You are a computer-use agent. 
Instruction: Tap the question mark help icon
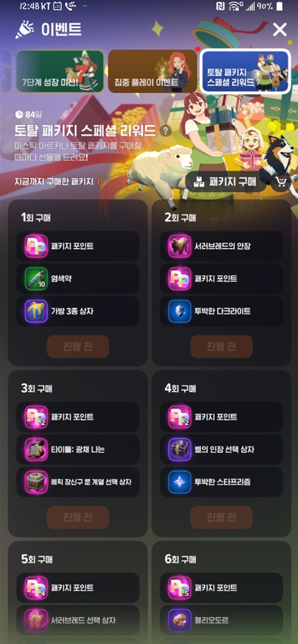point(165,131)
